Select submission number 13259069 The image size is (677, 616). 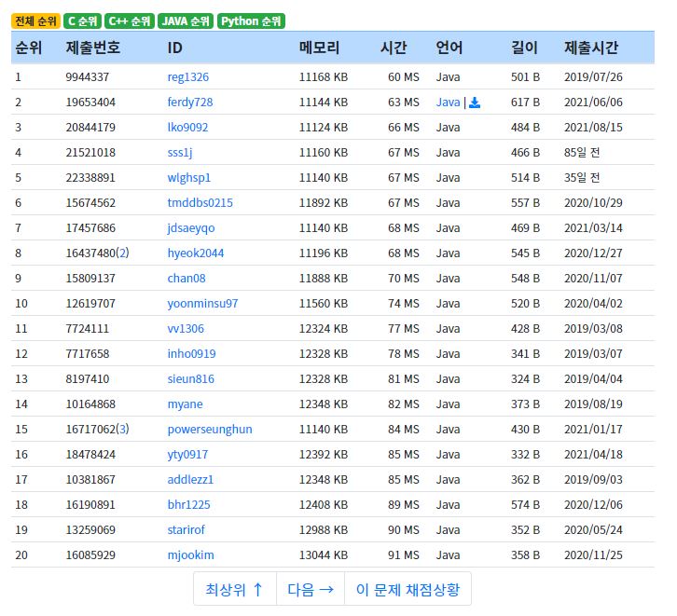pos(90,529)
